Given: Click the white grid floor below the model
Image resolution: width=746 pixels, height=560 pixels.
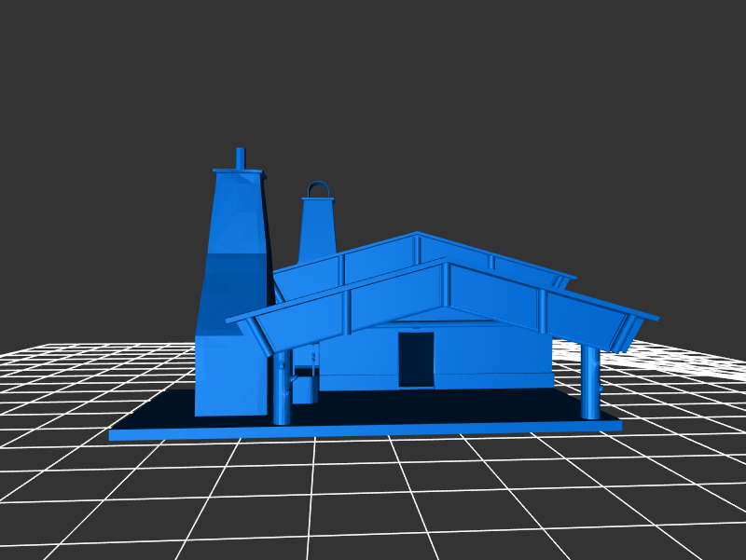Looking at the screenshot, I should 373,494.
